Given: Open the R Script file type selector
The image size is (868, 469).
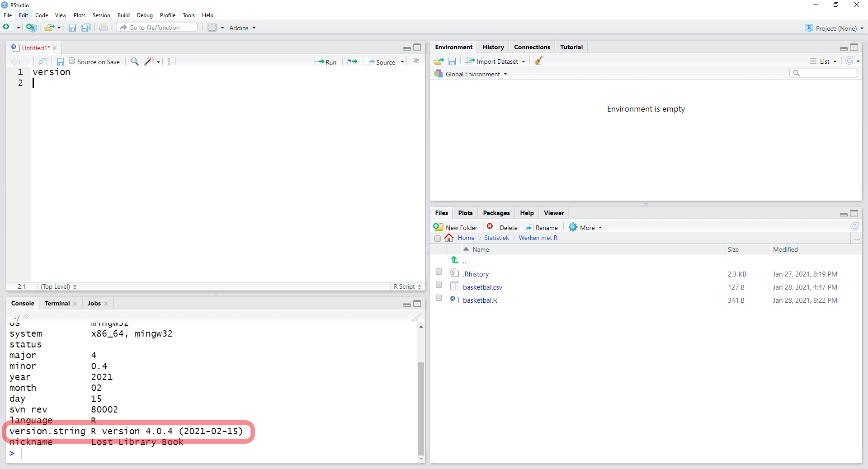Looking at the screenshot, I should click(x=407, y=286).
